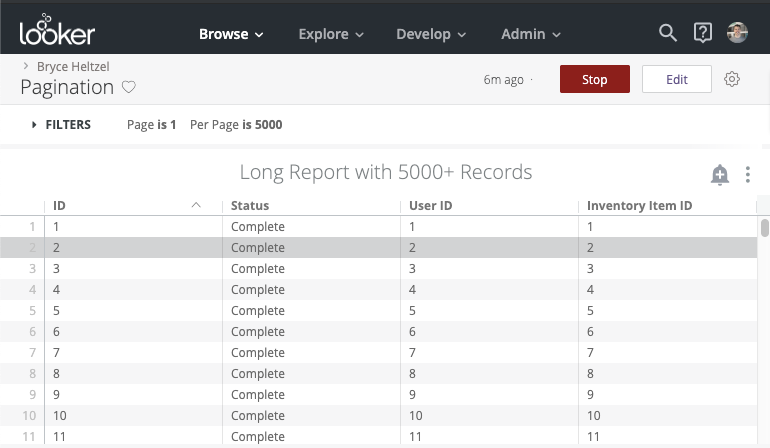The width and height of the screenshot is (770, 448).
Task: Click User ID cell '5'
Action: [412, 310]
